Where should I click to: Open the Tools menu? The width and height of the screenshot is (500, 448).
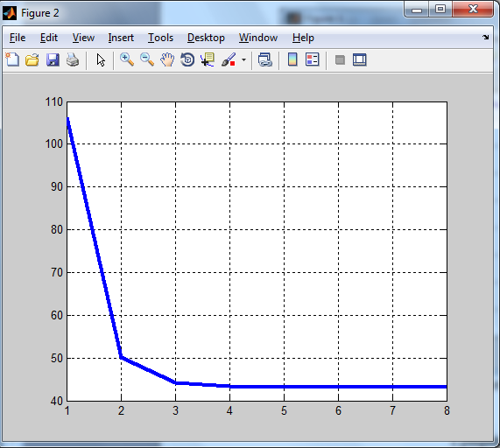pyautogui.click(x=160, y=38)
